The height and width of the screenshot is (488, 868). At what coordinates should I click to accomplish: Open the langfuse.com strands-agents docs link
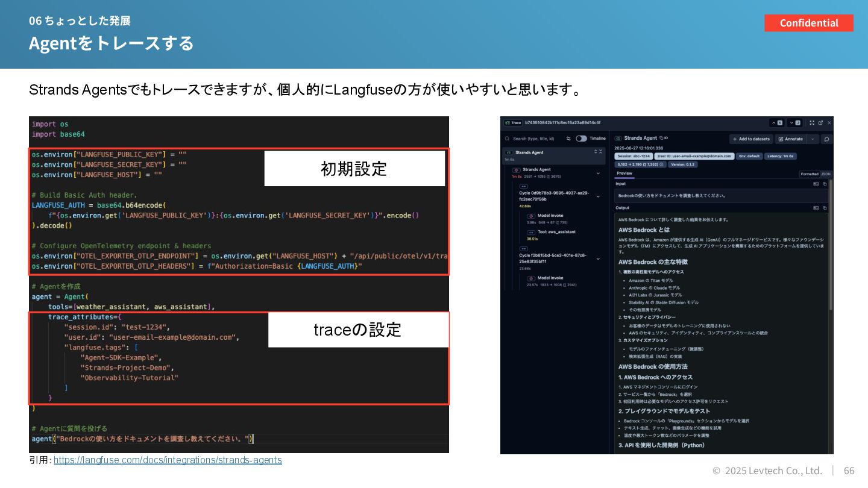point(168,460)
